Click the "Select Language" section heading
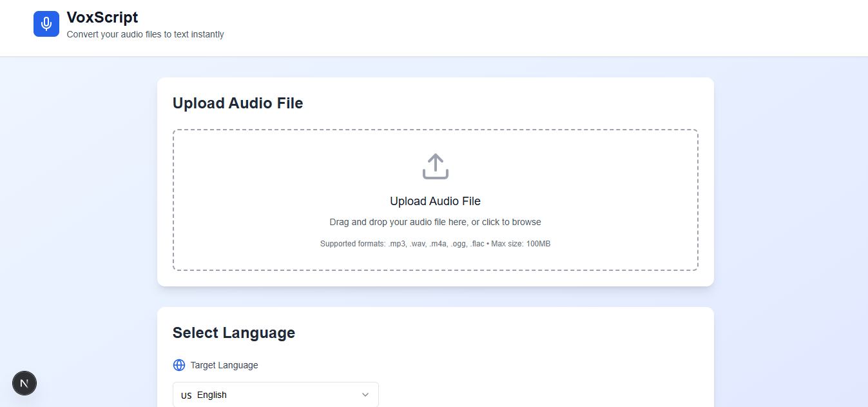868x407 pixels. tap(234, 333)
